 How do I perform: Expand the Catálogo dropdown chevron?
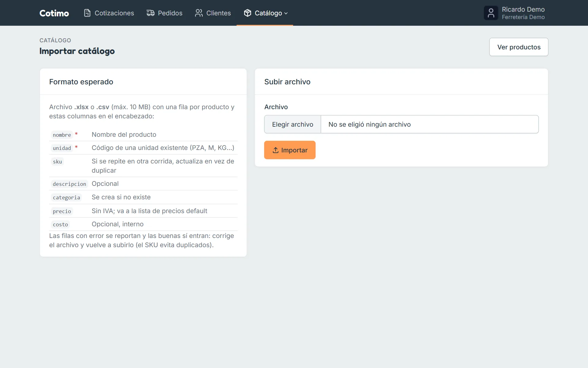pyautogui.click(x=286, y=13)
